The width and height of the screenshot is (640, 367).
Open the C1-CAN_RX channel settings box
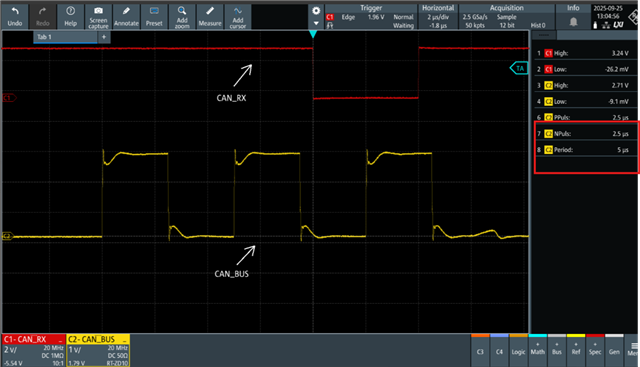pos(33,350)
